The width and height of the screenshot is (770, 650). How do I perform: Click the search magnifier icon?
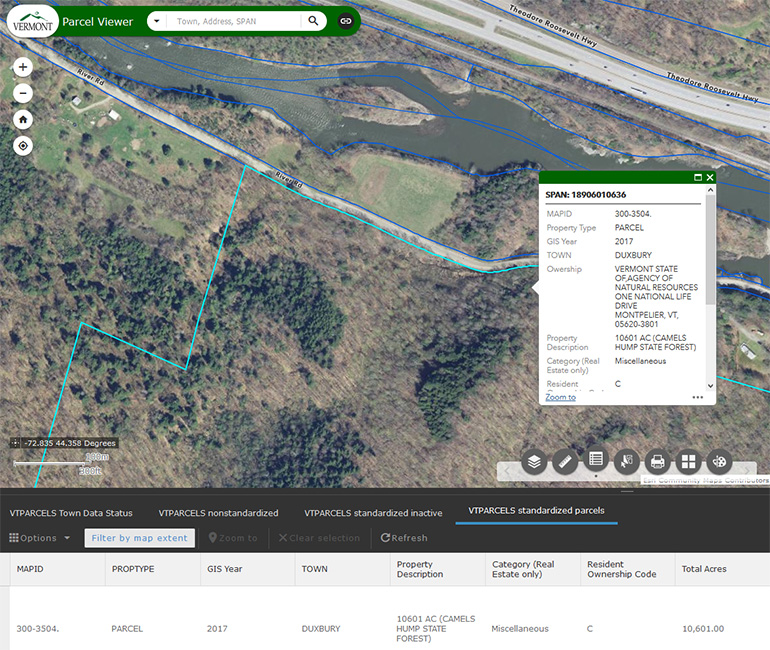coord(313,21)
